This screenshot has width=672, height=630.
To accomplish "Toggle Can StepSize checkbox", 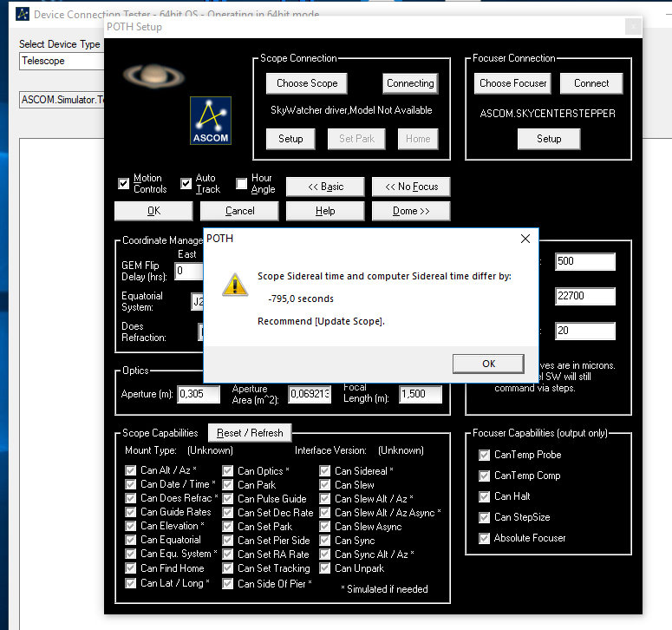I will (x=485, y=517).
